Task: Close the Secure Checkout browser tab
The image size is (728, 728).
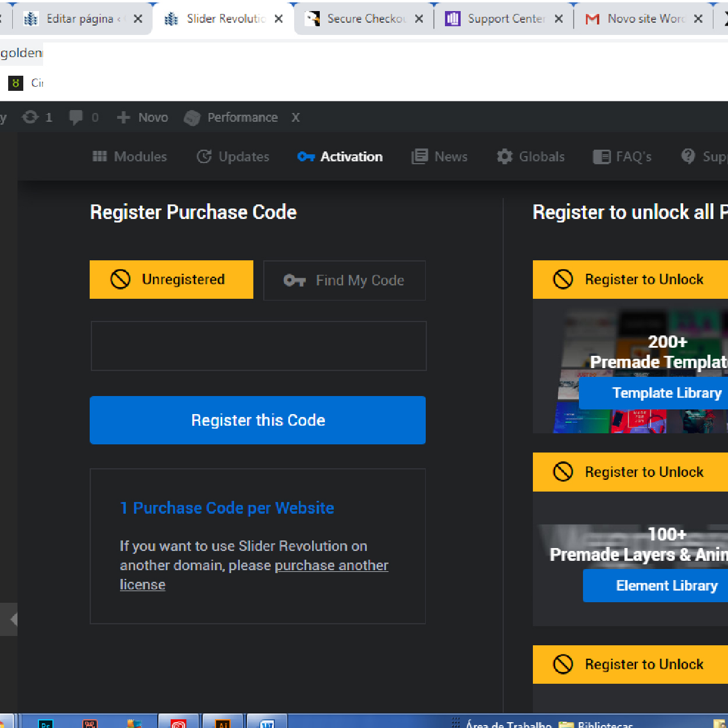Action: 419,19
